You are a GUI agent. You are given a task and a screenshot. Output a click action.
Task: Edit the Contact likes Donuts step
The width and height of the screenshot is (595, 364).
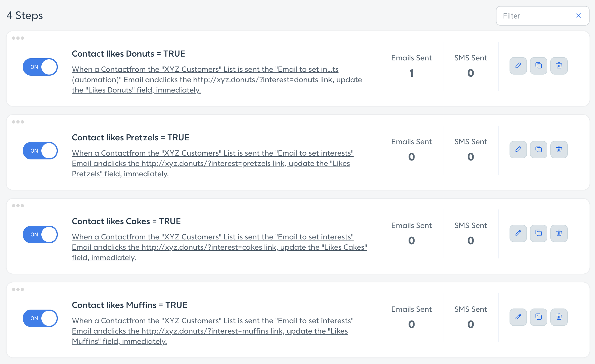pyautogui.click(x=518, y=66)
